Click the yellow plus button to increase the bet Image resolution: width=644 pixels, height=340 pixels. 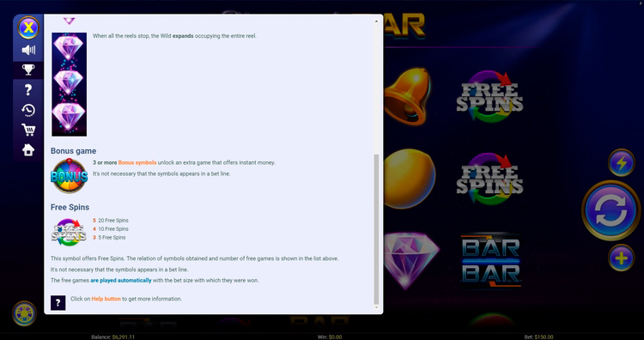point(622,258)
